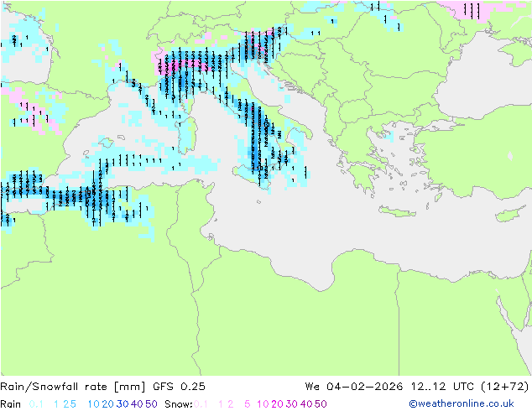Click the 'GFS 0.25' model label
This screenshot has height=411, width=532.
point(179,387)
